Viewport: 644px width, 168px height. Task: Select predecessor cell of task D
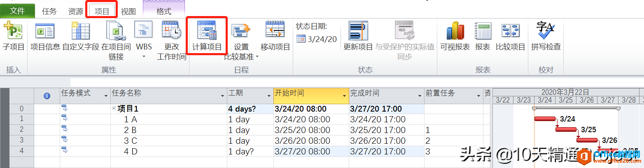point(453,152)
